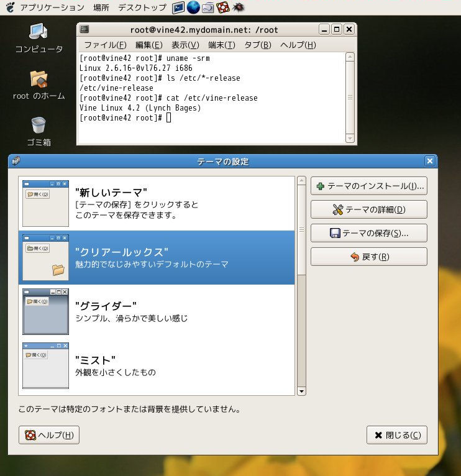Open the アプリケーション panel menu
The height and width of the screenshot is (476, 461).
(52, 7)
